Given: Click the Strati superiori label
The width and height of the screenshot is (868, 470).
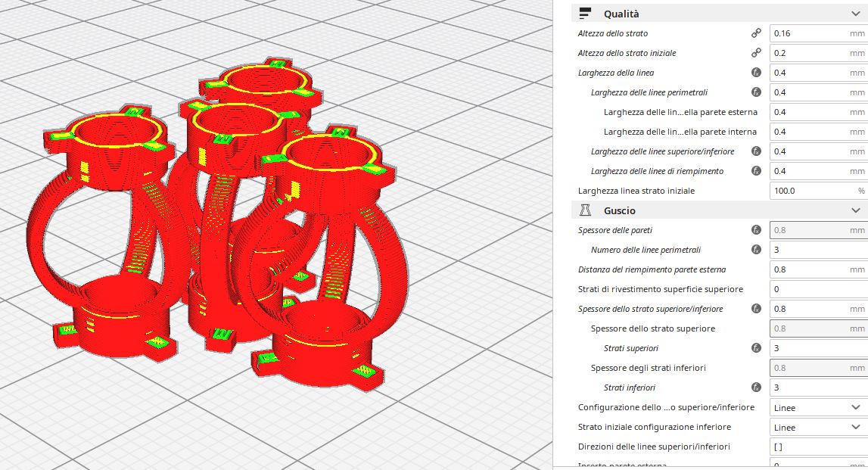Looking at the screenshot, I should click(x=631, y=348).
